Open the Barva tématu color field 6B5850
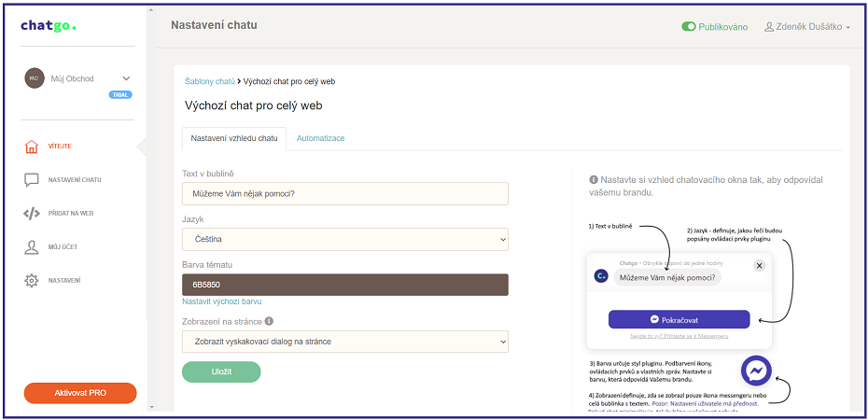868x420 pixels. (x=345, y=285)
